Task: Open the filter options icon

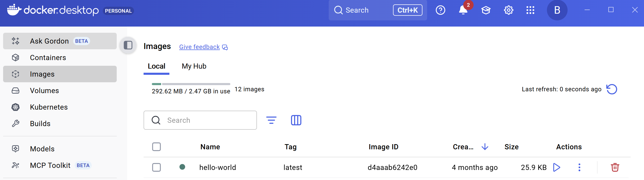Action: pos(271,120)
